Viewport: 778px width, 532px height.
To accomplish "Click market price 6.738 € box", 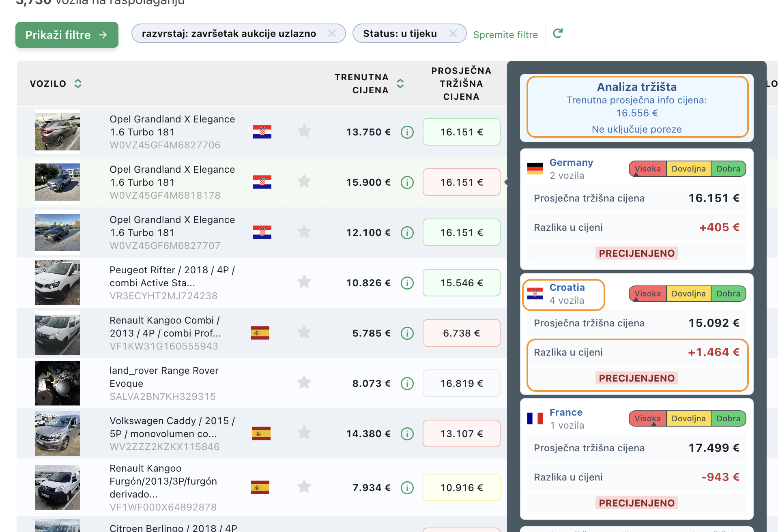I will point(461,333).
